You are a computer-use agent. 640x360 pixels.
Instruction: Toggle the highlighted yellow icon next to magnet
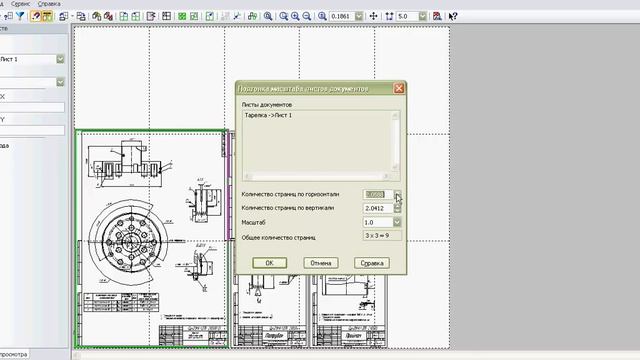tap(47, 16)
